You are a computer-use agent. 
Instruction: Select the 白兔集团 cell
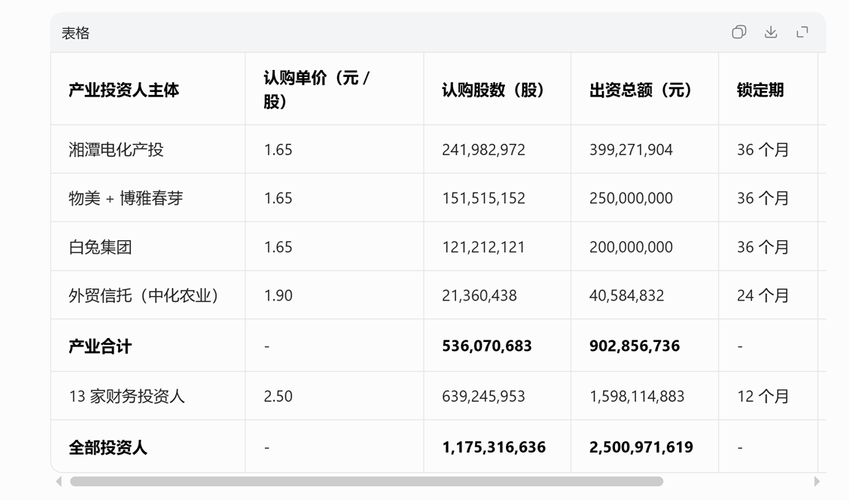100,247
